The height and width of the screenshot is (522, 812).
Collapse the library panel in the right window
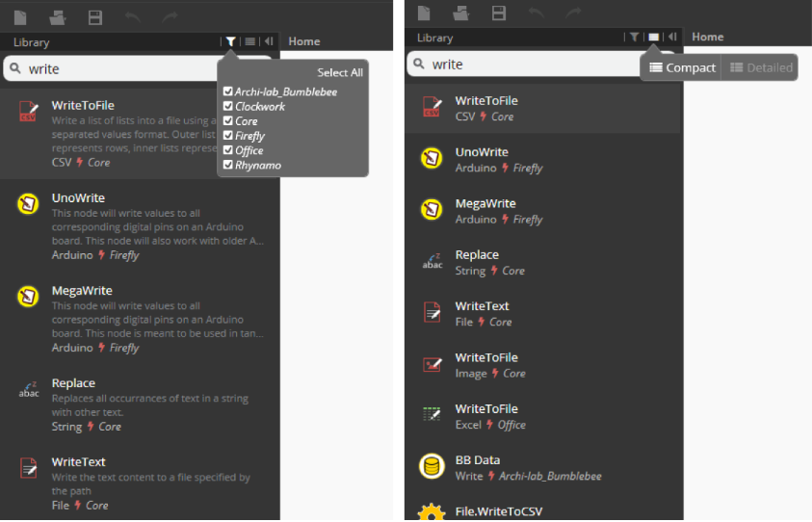click(x=672, y=37)
